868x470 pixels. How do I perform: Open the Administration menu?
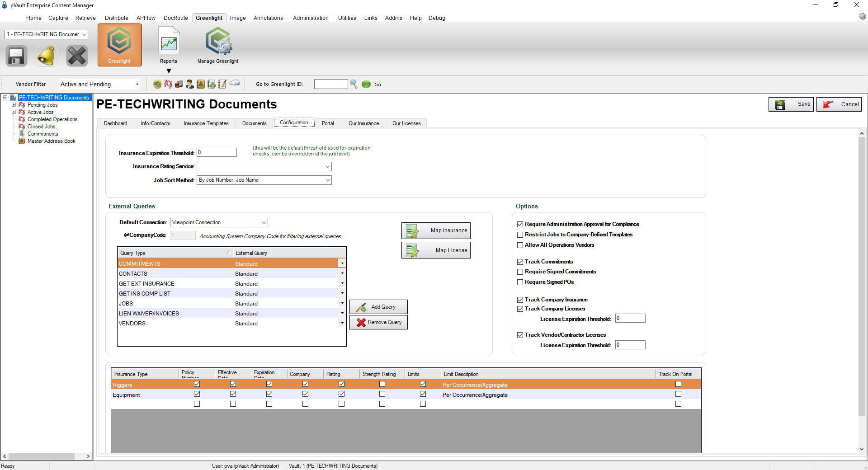311,18
